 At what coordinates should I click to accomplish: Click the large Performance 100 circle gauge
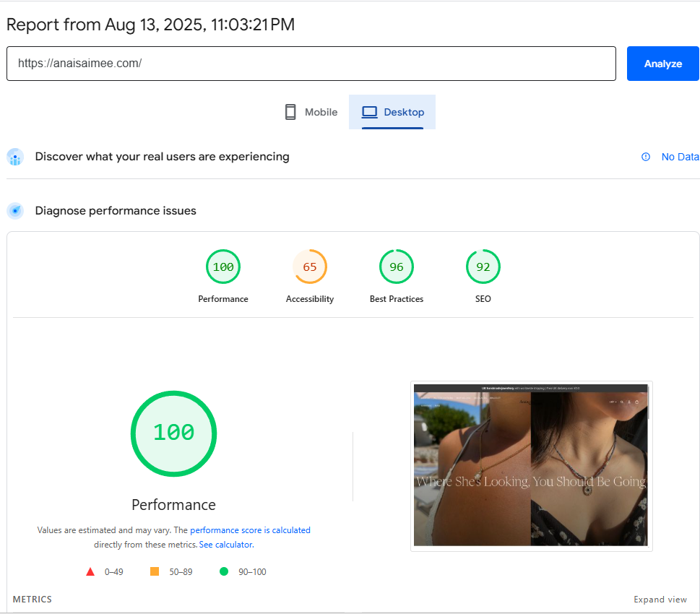173,433
